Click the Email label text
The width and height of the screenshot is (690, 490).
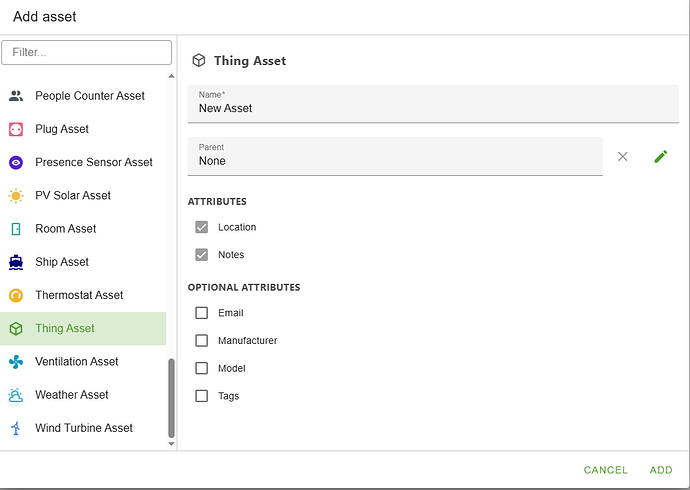(x=231, y=313)
